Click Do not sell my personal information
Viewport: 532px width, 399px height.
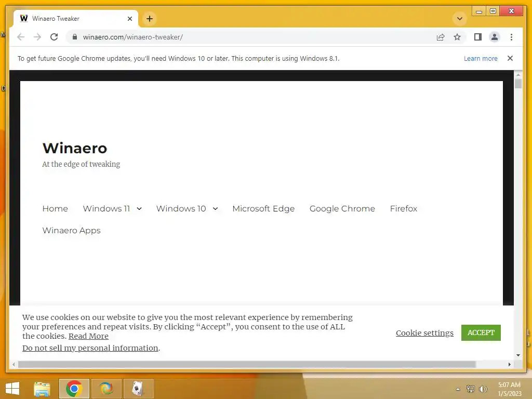90,348
